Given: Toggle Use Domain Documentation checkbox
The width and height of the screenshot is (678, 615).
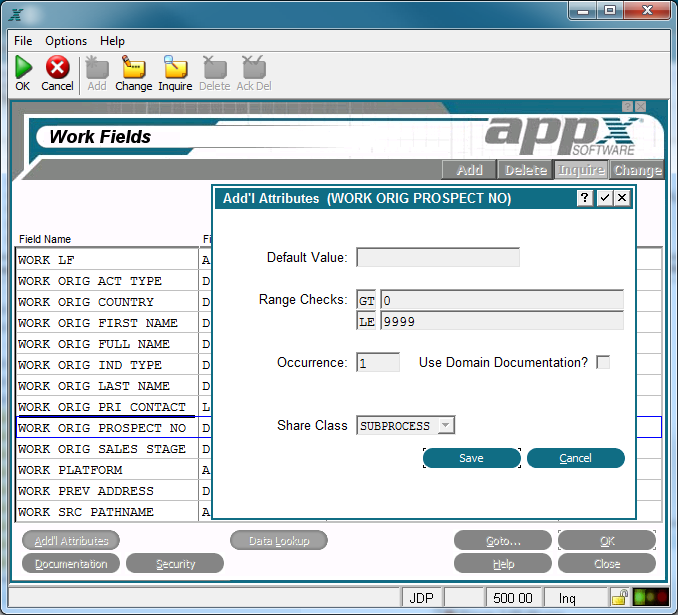Looking at the screenshot, I should coord(603,362).
